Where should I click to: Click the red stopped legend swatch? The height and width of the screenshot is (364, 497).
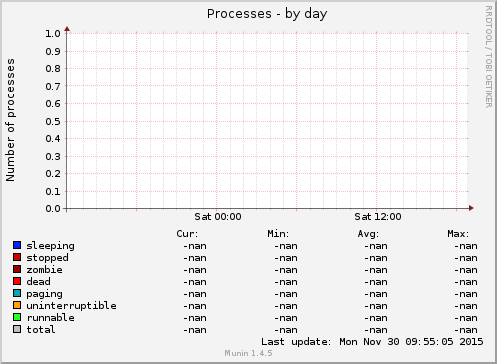(17, 257)
